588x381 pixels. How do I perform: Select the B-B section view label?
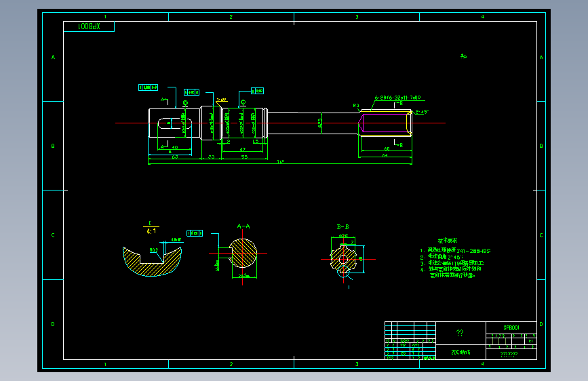342,227
